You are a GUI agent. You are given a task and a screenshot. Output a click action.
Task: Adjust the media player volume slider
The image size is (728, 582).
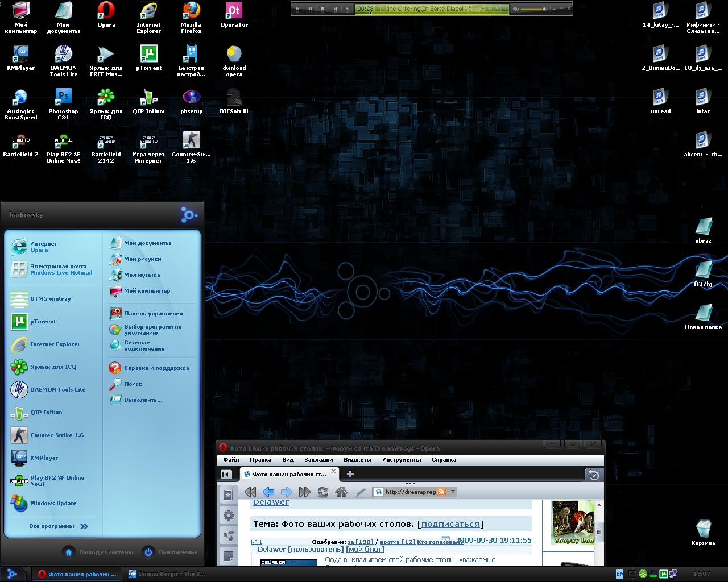535,9
